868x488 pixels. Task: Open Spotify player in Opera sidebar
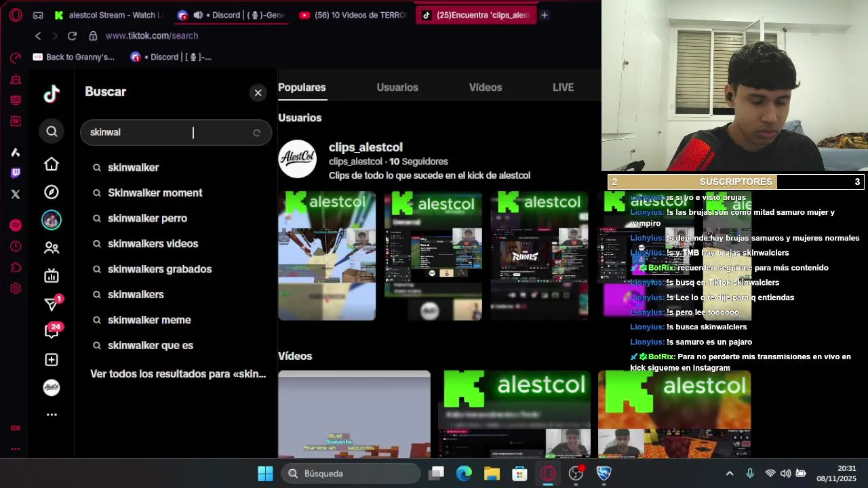(16, 225)
